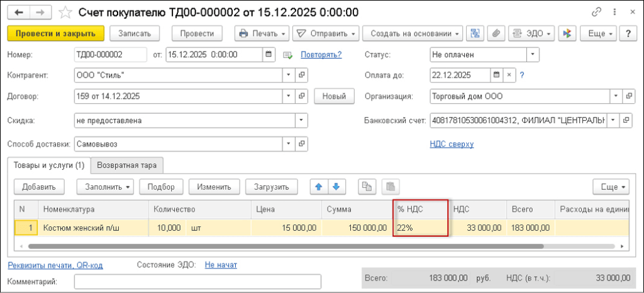Screen dimensions: 644x293
Task: Click the Комментарий input field
Action: tap(197, 282)
